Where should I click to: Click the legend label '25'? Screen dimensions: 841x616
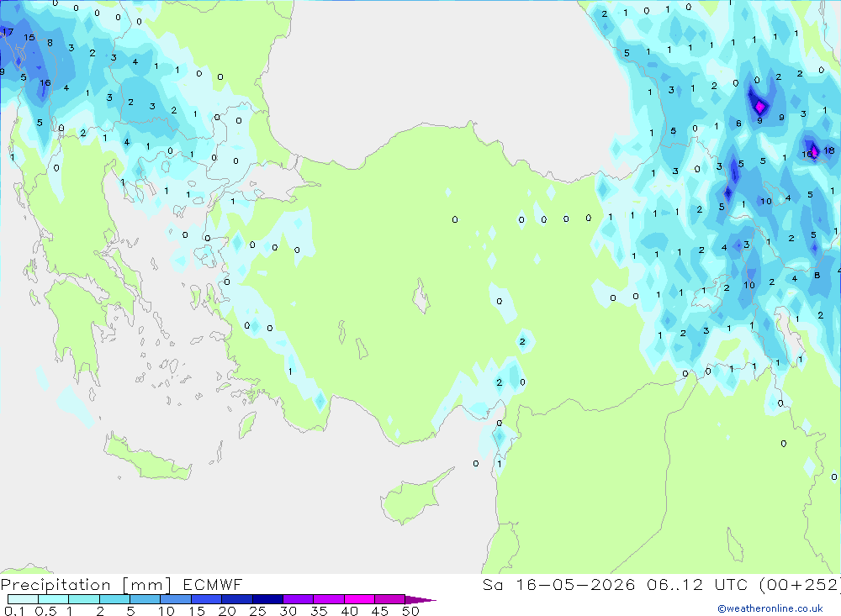click(257, 611)
